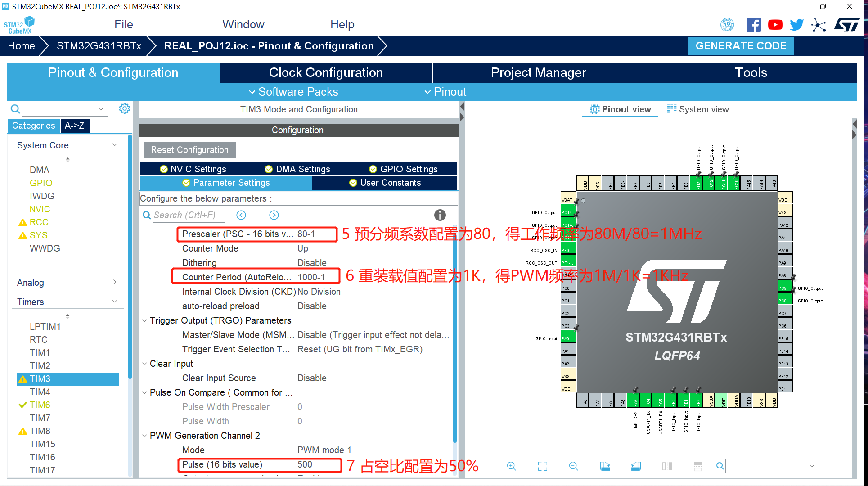Open the GPIO Settings tab

pyautogui.click(x=403, y=169)
